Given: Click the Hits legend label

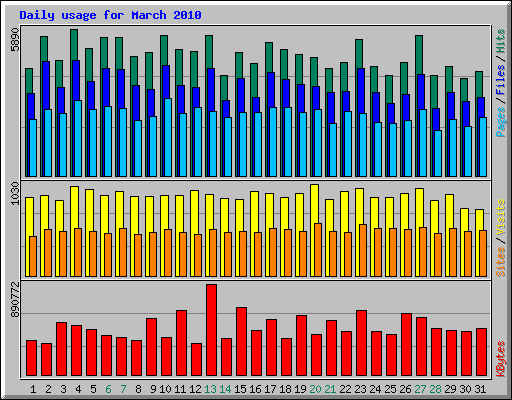Looking at the screenshot, I should [501, 41].
